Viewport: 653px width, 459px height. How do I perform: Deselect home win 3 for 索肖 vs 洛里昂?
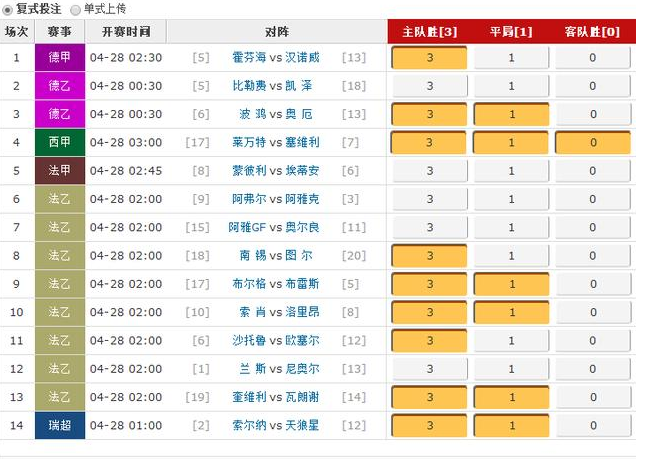(x=429, y=312)
